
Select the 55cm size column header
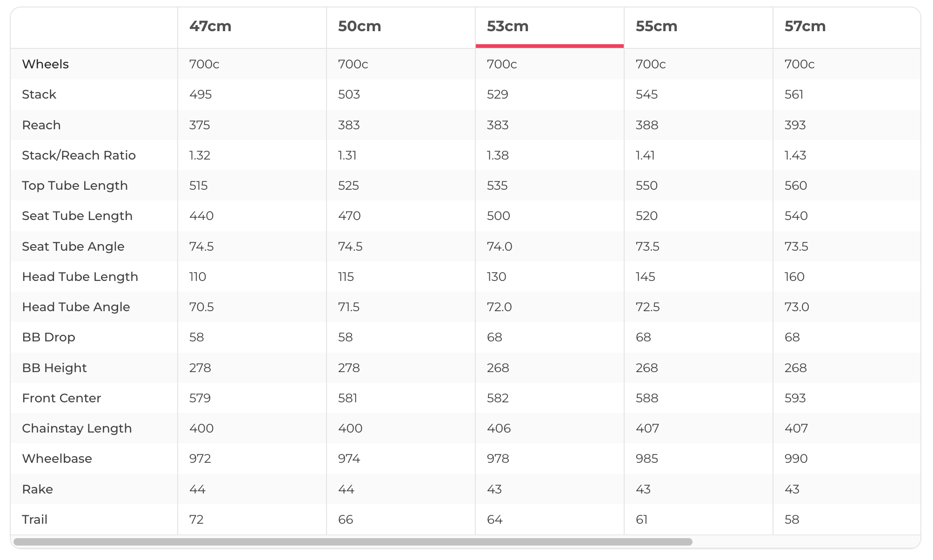point(657,27)
